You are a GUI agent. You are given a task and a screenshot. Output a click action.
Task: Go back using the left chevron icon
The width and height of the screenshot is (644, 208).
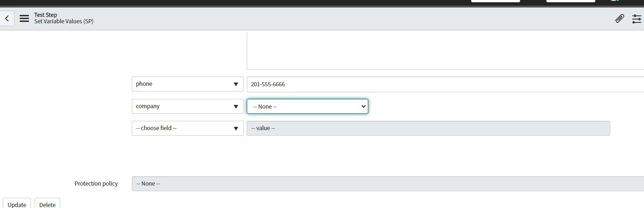coord(7,19)
